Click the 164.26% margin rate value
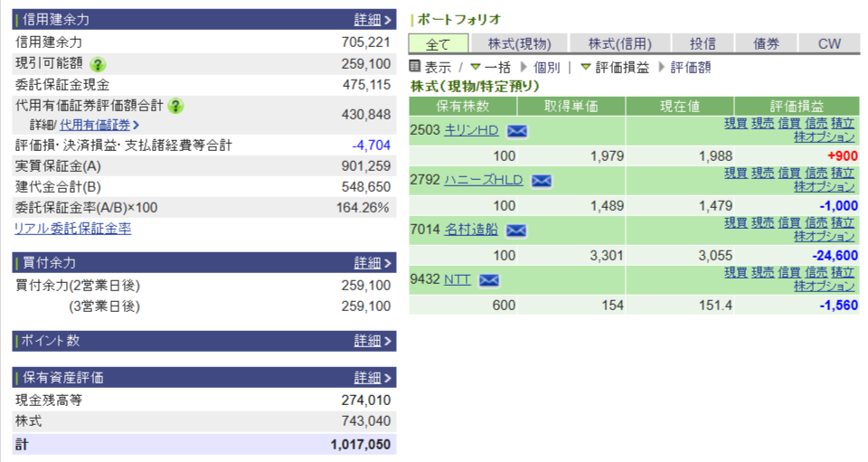868x462 pixels. click(363, 208)
